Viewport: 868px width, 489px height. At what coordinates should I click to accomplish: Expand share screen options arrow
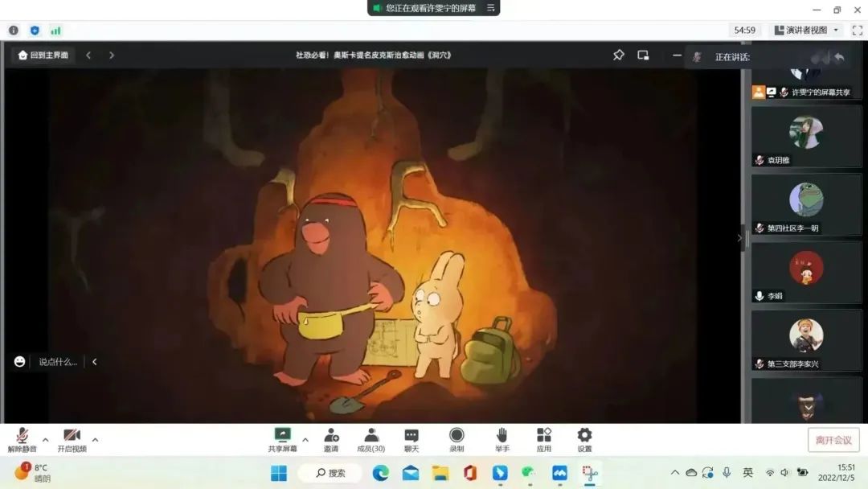305,440
